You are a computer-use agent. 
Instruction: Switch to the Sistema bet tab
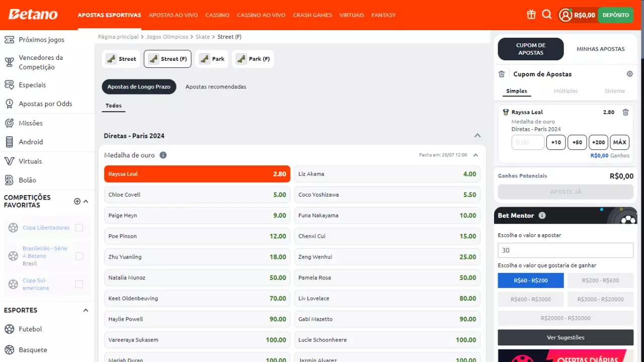click(614, 91)
